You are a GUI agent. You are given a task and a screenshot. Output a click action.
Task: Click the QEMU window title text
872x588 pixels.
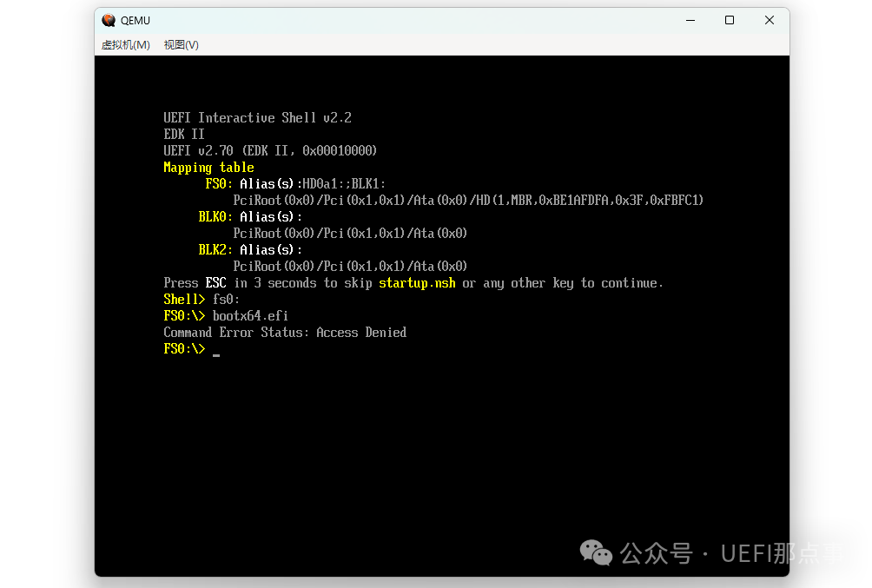[135, 21]
